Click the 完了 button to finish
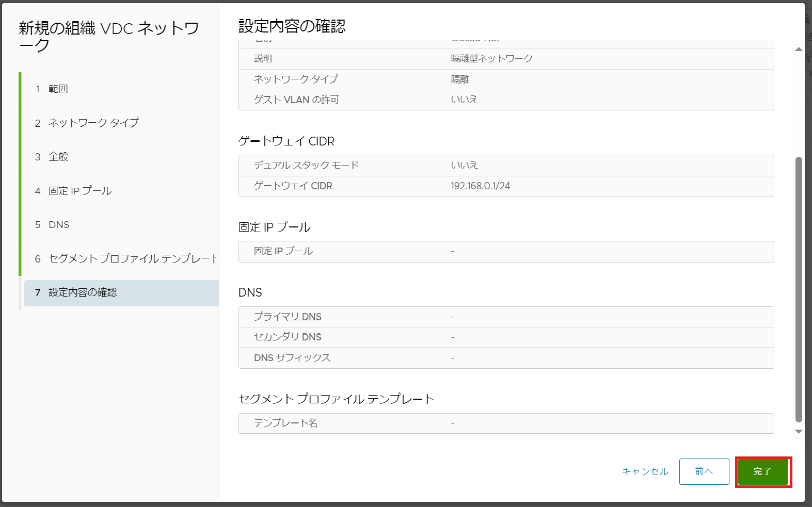812x507 pixels. click(x=763, y=471)
